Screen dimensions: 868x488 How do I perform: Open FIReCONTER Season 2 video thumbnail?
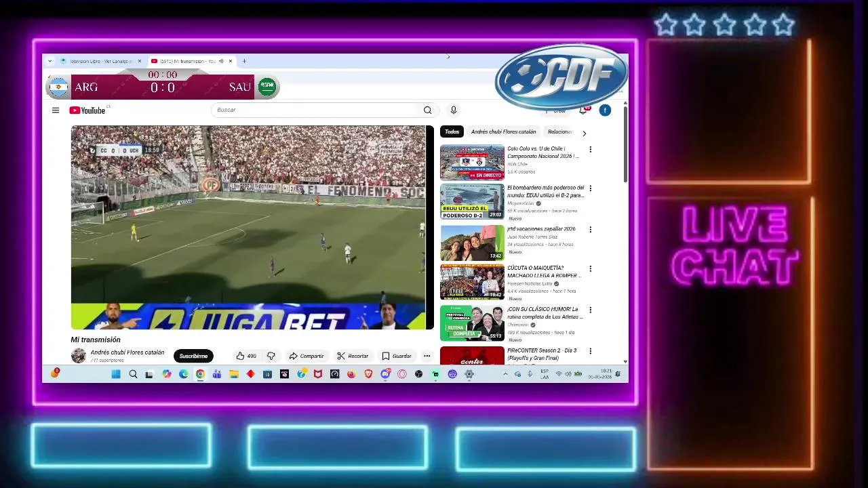[x=472, y=356]
